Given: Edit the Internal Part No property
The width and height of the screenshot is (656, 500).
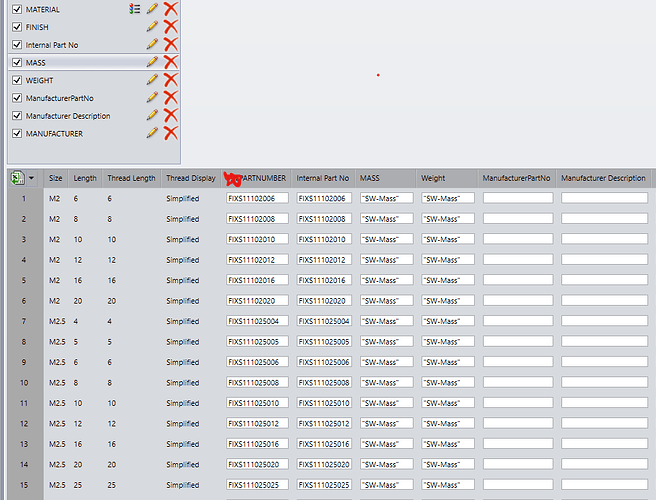Looking at the screenshot, I should pos(152,44).
